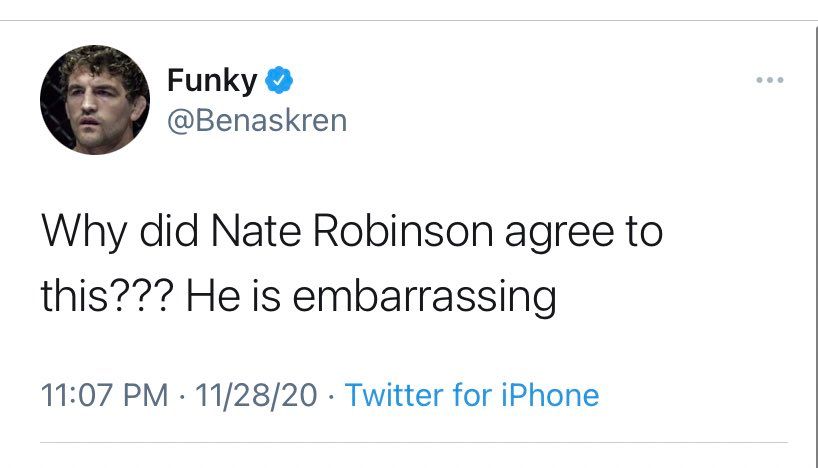
Task: Click the "Twitter for iPhone" source link
Action: pyautogui.click(x=471, y=394)
